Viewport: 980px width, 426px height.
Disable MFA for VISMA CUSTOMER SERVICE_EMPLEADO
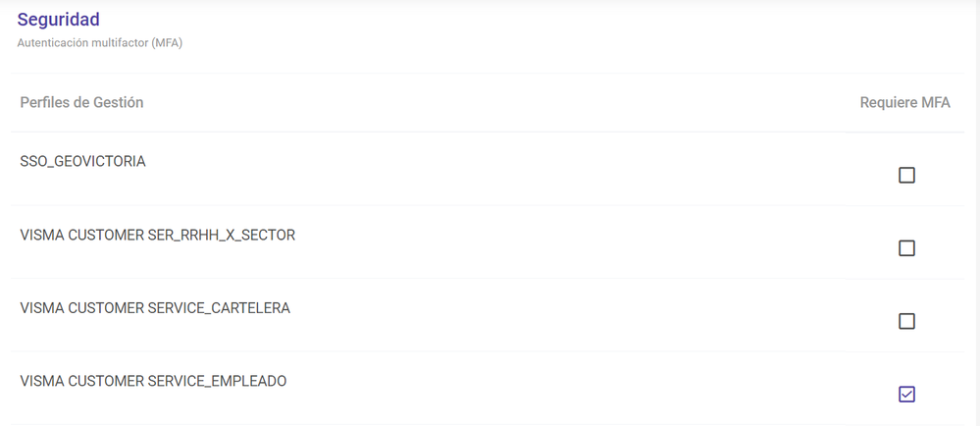(906, 394)
